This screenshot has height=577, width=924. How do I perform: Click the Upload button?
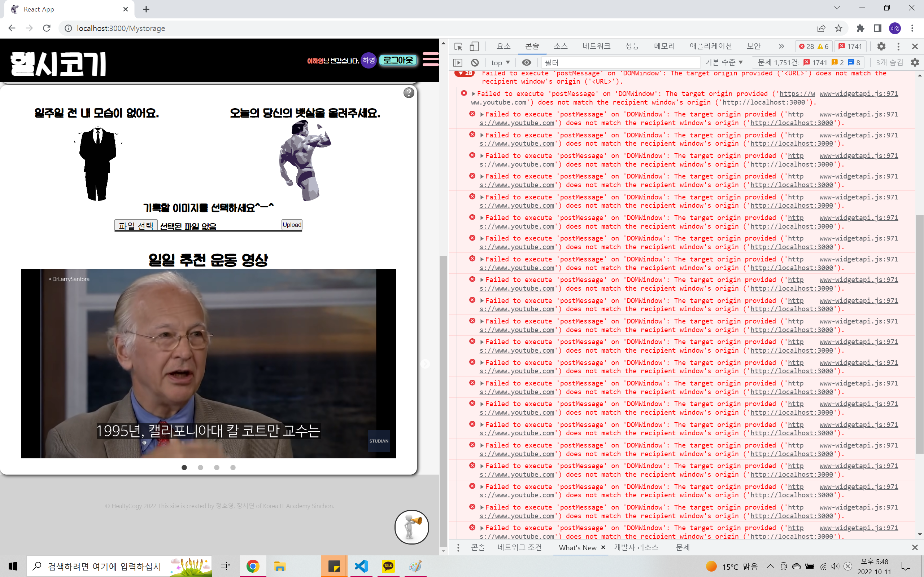click(292, 225)
